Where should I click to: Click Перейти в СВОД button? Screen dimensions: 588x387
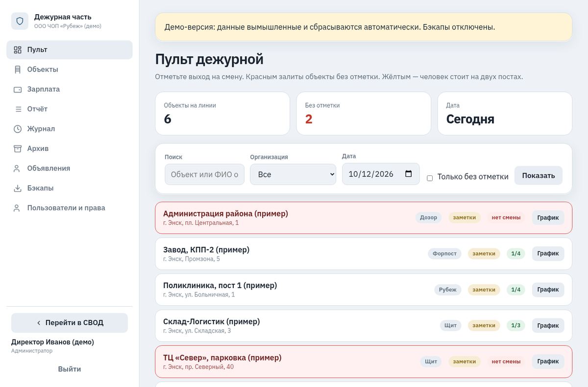point(70,323)
